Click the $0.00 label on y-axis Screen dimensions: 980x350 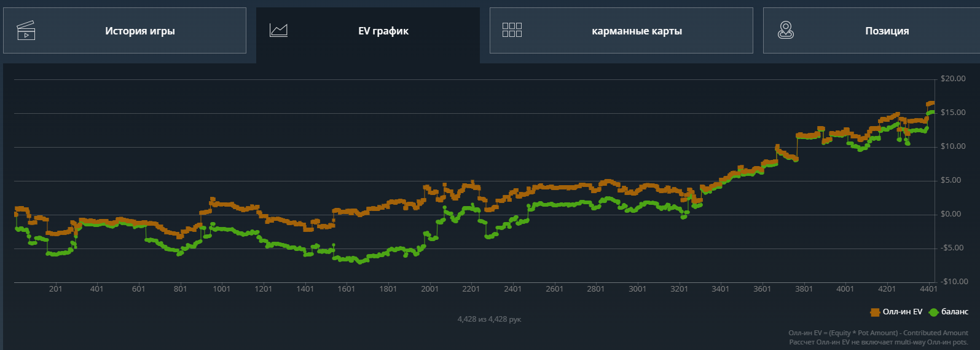951,214
